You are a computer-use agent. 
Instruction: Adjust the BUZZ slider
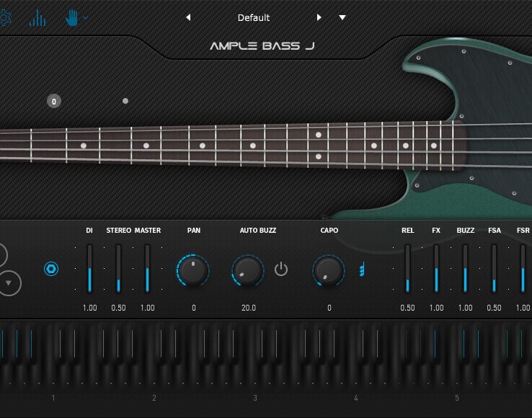[465, 268]
